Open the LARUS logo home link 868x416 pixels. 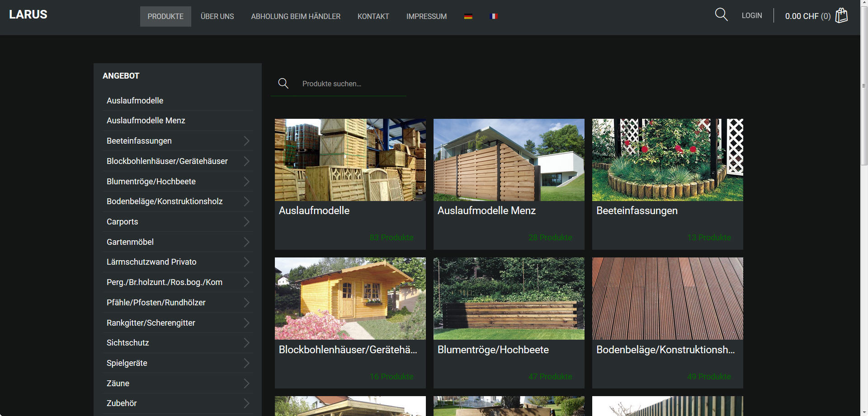(x=28, y=14)
